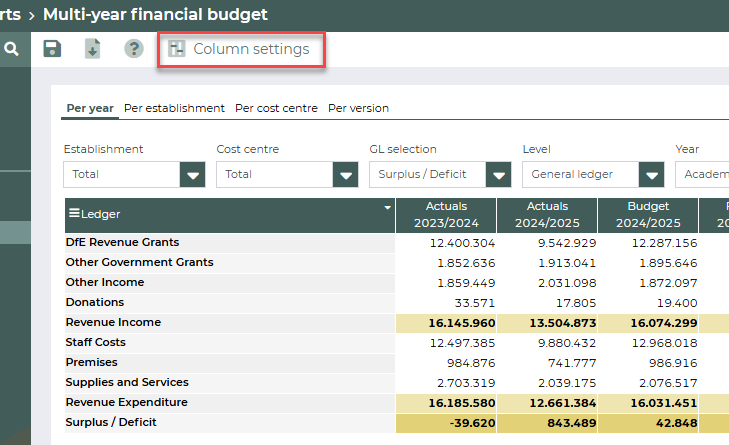This screenshot has width=729, height=445.
Task: Open the Level dropdown arrow
Action: tap(652, 175)
